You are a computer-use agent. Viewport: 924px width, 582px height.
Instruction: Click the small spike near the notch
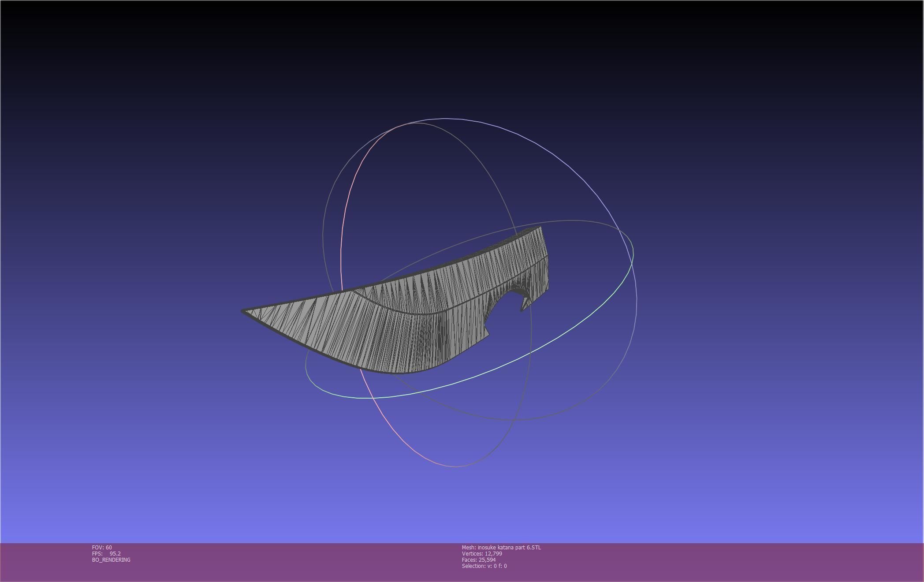pos(525,303)
